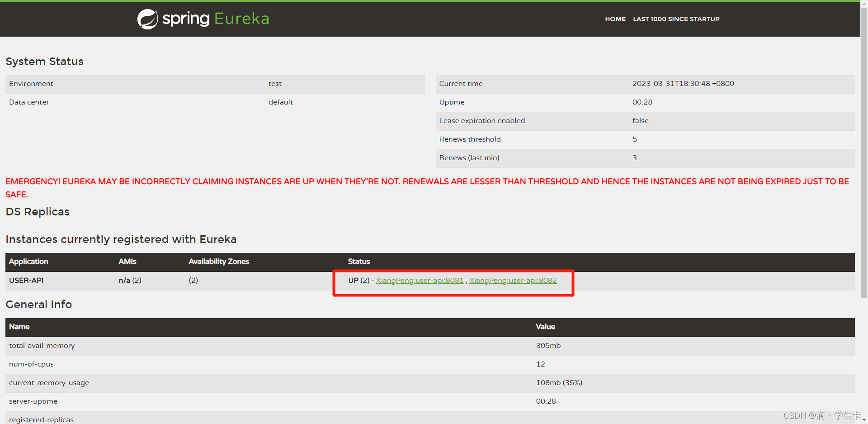
Task: Select the Uptime value 00:28
Action: 642,102
